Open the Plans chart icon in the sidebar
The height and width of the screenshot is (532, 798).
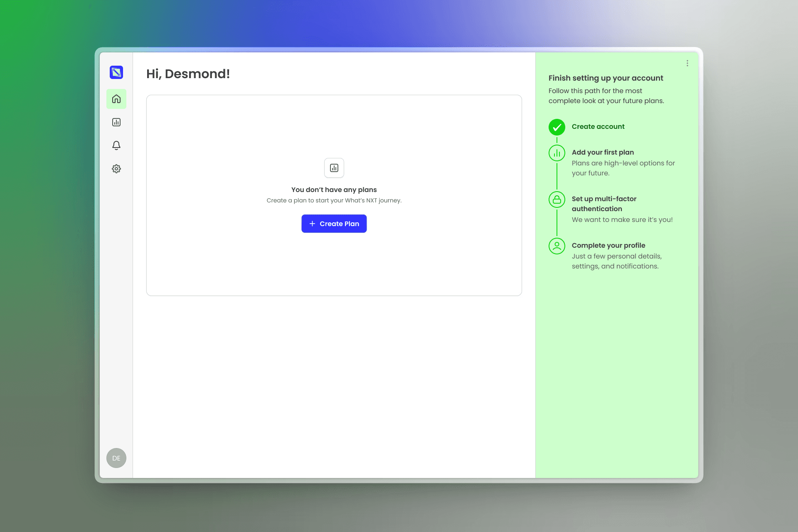click(116, 122)
